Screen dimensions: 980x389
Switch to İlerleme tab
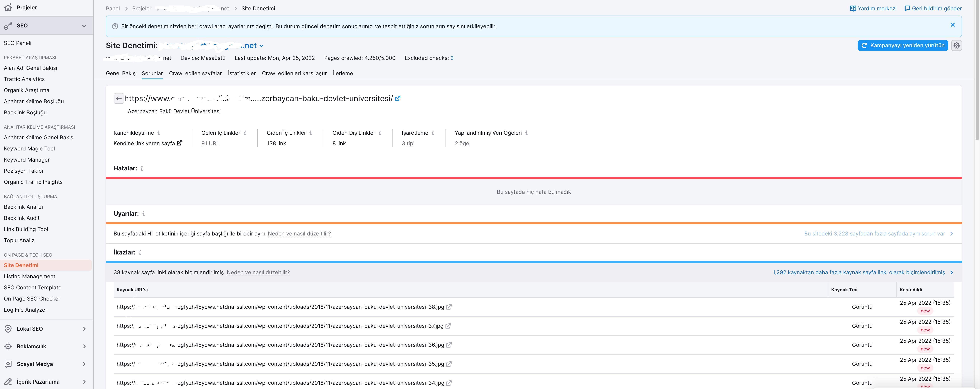click(343, 74)
